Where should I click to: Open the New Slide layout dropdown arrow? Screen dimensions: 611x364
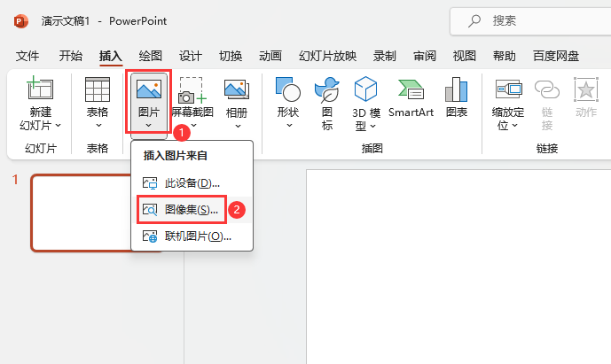tap(58, 126)
